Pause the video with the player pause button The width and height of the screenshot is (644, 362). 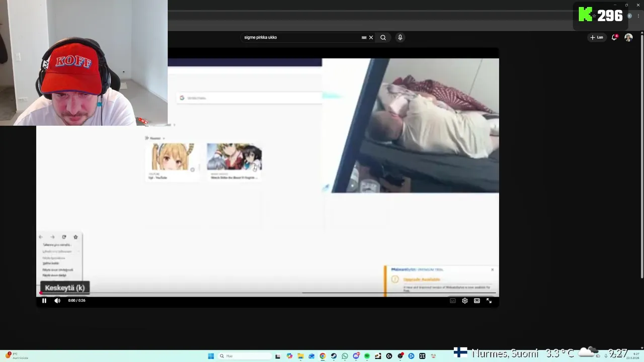coord(44,301)
